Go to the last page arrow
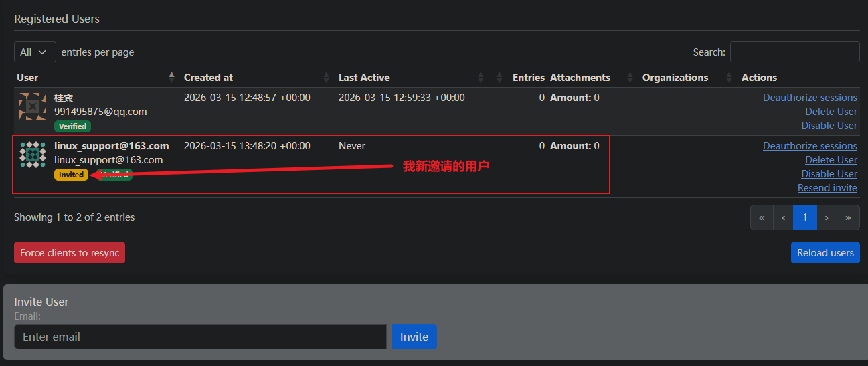 tap(848, 217)
